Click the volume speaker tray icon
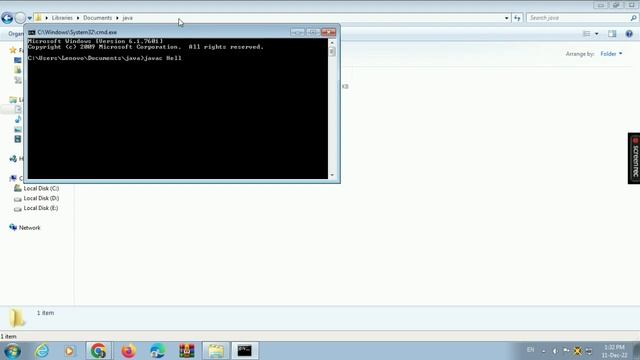The width and height of the screenshot is (640, 360). tap(555, 351)
